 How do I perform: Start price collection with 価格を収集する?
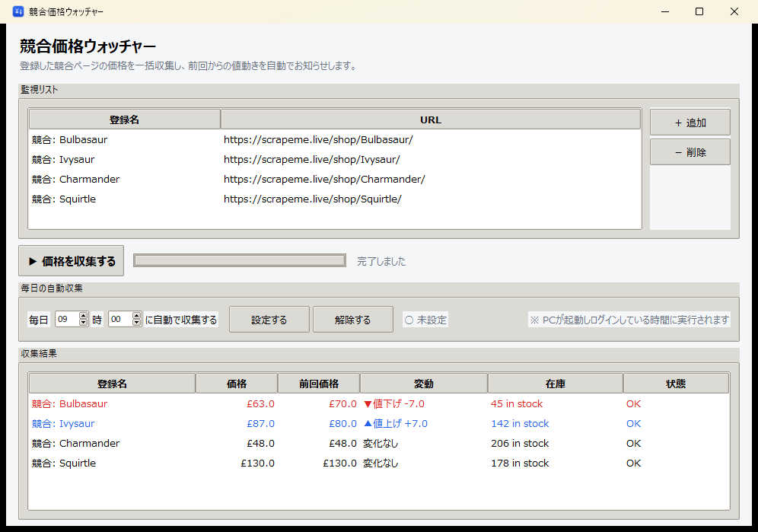click(71, 261)
